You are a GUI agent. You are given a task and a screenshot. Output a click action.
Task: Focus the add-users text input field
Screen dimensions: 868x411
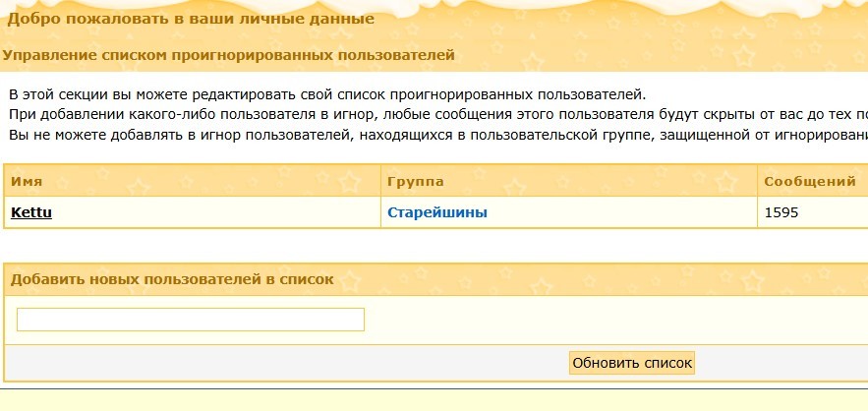click(x=191, y=320)
